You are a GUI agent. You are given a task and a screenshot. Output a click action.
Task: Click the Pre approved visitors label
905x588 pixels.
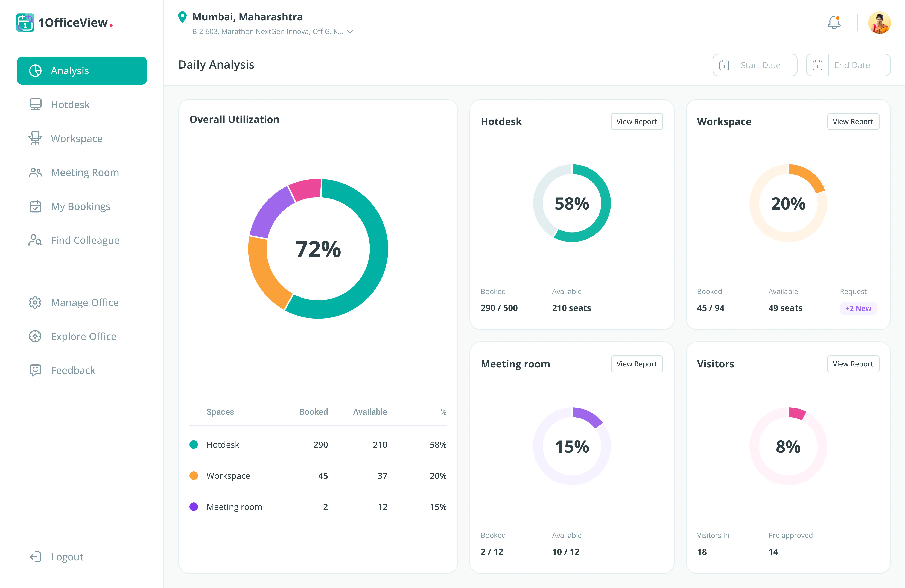pyautogui.click(x=790, y=536)
